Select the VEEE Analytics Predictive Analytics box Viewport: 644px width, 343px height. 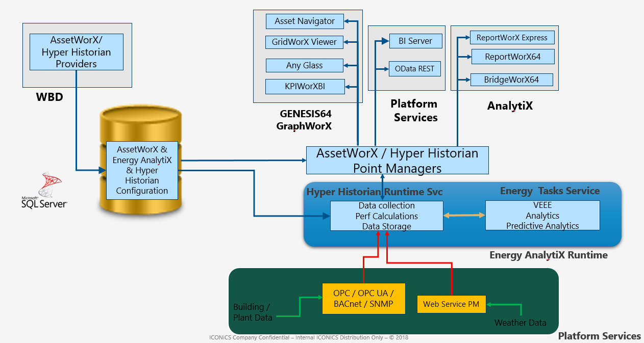click(x=542, y=215)
